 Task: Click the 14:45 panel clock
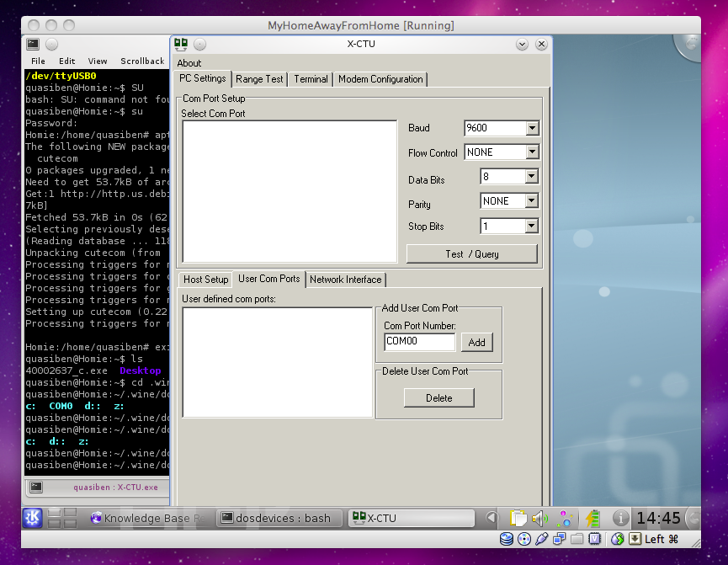[658, 518]
